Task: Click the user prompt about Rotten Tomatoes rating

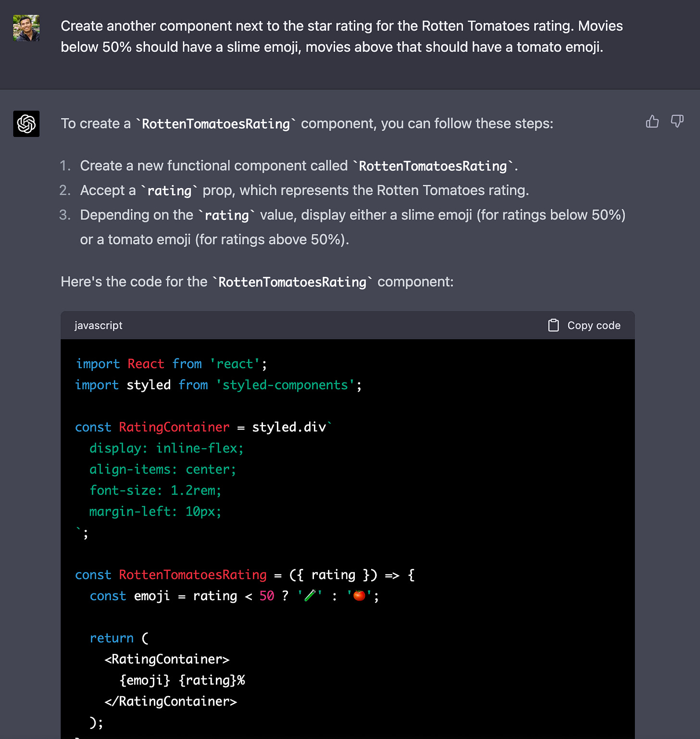Action: [342, 37]
